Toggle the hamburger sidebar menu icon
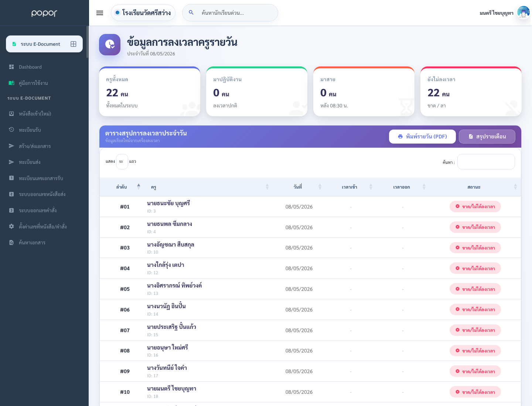Screen dimensions: 532x406 [100, 13]
